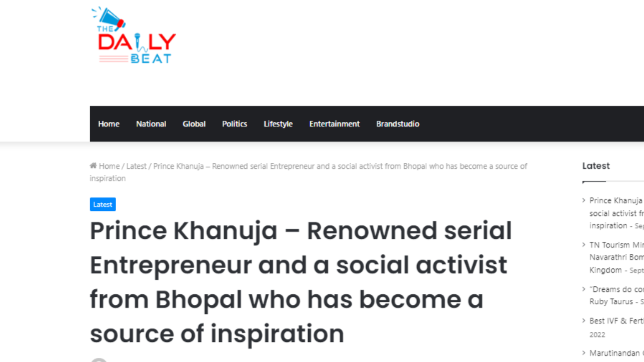Navigate to the Entertainment section
Screen dimensions: 644x362
pyautogui.click(x=334, y=124)
